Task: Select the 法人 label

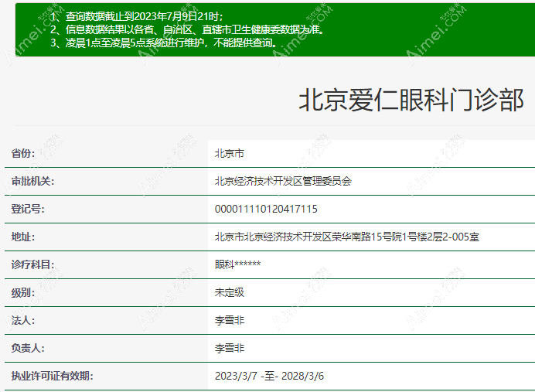Action: tap(23, 320)
